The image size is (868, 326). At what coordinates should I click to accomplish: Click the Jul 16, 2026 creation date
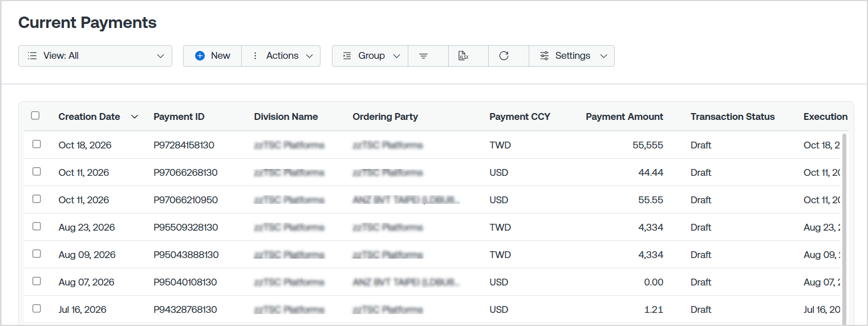(83, 309)
